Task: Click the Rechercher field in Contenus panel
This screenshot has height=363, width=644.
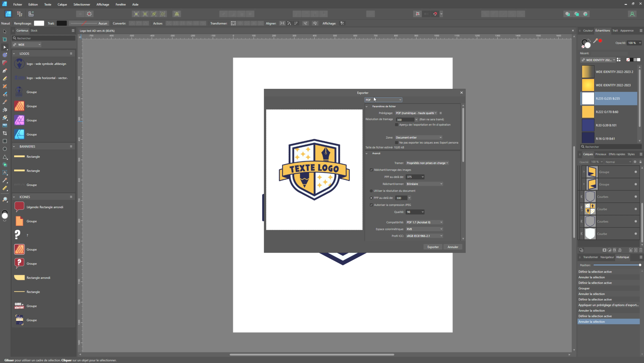Action: (44, 38)
